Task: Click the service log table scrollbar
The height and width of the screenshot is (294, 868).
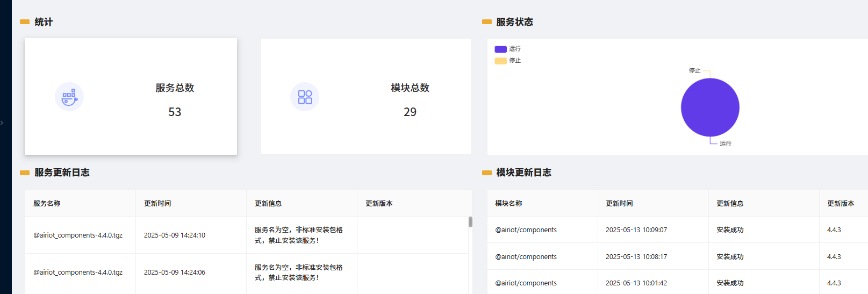Action: pos(470,222)
